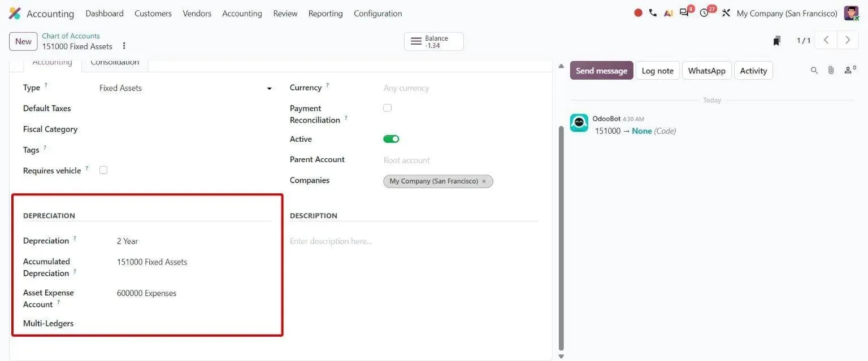Click the red recording indicator icon
Image resolution: width=868 pixels, height=361 pixels.
(x=638, y=13)
